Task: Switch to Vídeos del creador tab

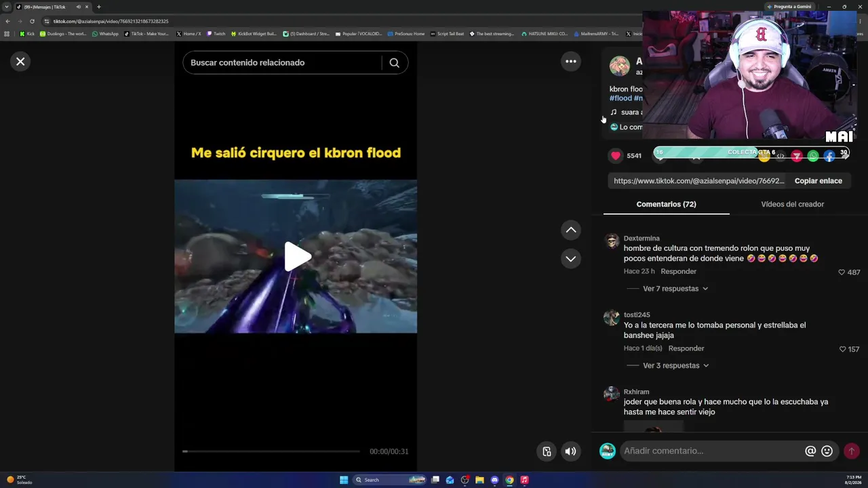Action: pyautogui.click(x=792, y=204)
